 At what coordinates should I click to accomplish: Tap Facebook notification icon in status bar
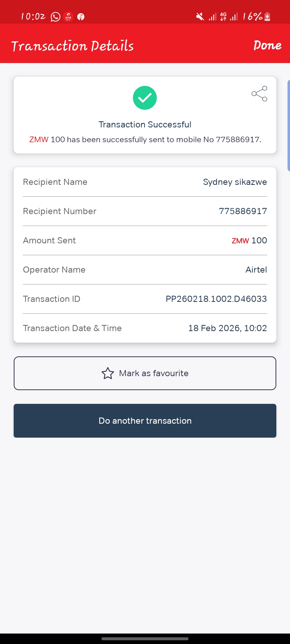(x=81, y=17)
